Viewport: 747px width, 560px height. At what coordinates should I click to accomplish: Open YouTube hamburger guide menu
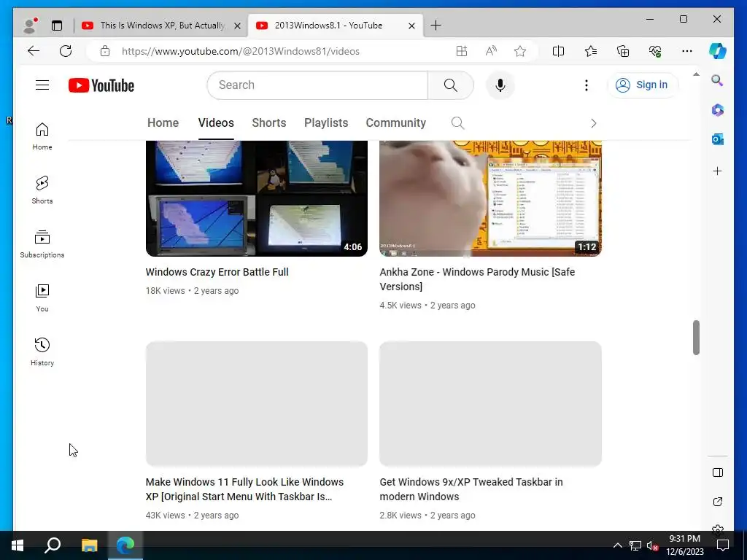(x=42, y=85)
